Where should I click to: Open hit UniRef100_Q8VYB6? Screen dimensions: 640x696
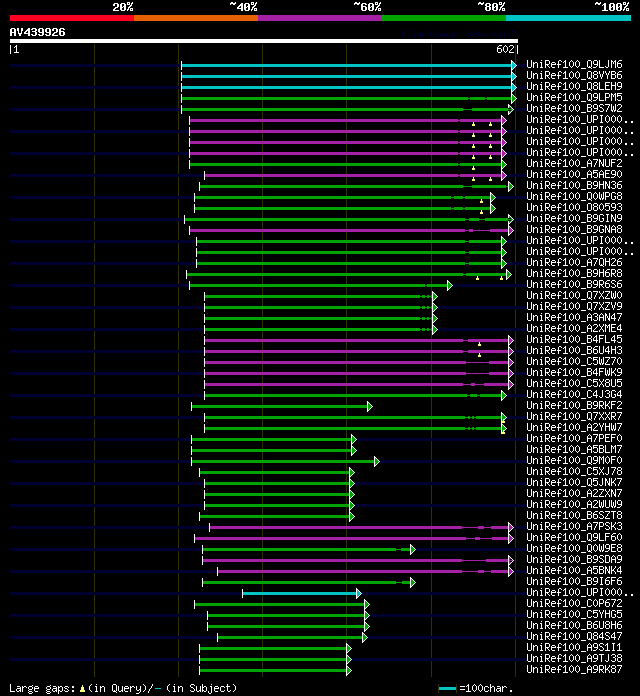[x=574, y=75]
